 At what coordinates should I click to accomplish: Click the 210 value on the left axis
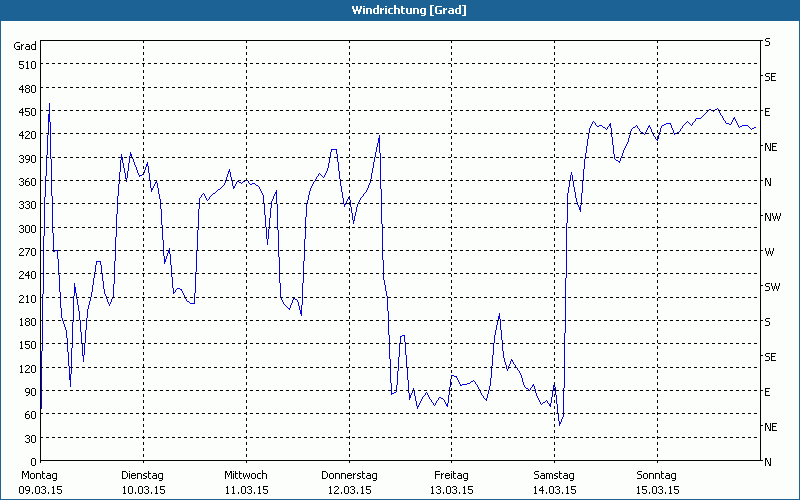click(x=28, y=298)
